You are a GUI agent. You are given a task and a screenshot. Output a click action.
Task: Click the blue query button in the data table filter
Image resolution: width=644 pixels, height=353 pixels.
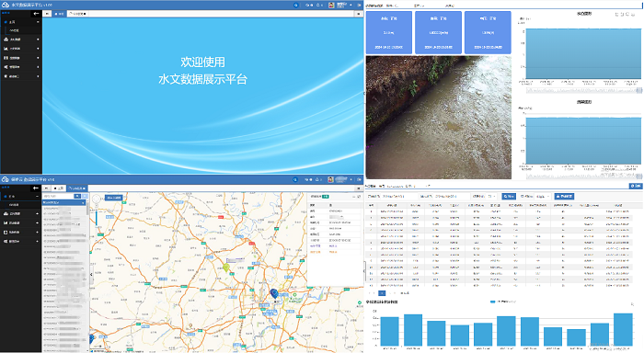tap(509, 197)
